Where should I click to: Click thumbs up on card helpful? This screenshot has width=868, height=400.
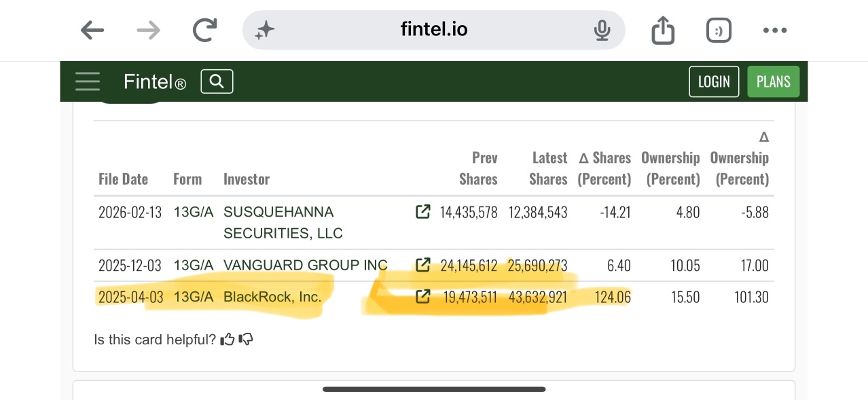tap(228, 339)
